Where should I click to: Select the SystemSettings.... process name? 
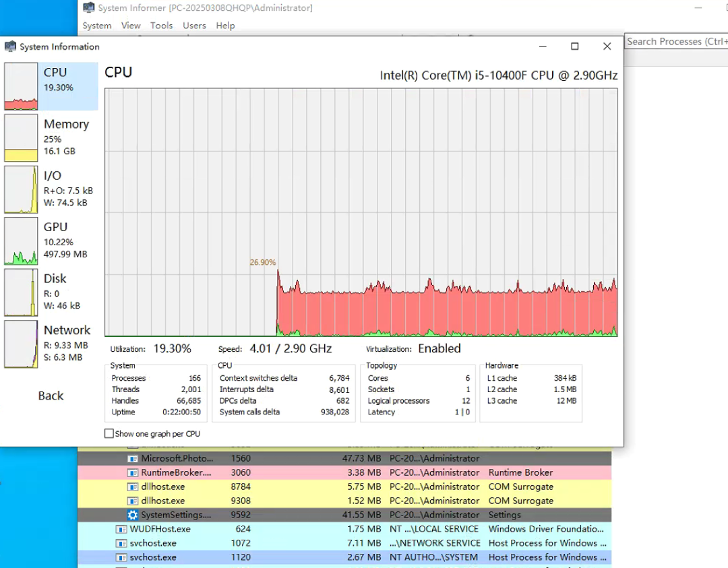pyautogui.click(x=176, y=515)
